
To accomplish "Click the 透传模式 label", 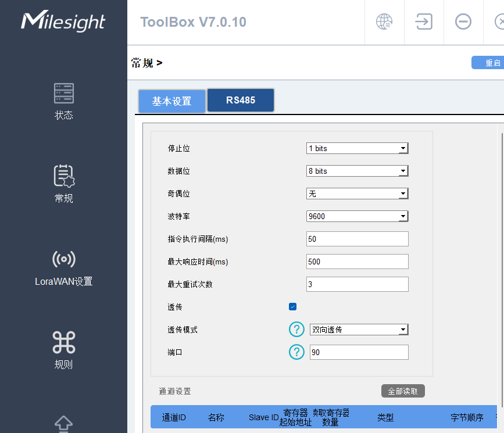I will click(x=183, y=330).
